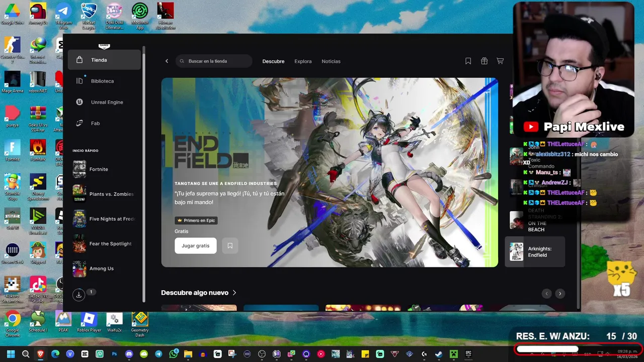Image resolution: width=644 pixels, height=362 pixels.
Task: Launch Five Nights at Freddy's quick entry
Action: pos(104,219)
